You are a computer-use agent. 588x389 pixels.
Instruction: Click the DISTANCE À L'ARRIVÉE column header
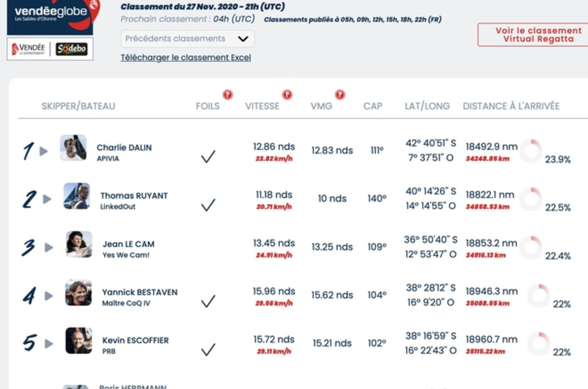click(511, 106)
